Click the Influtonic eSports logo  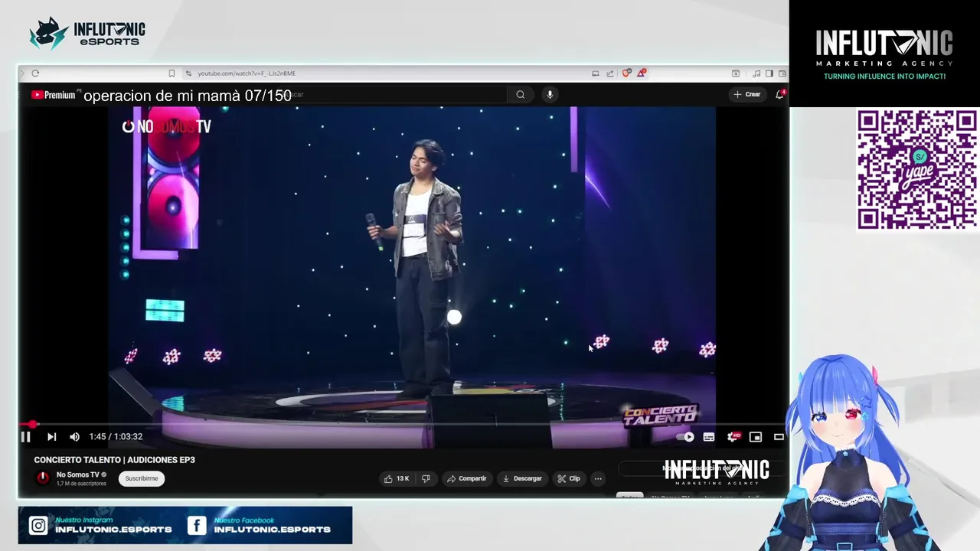87,33
